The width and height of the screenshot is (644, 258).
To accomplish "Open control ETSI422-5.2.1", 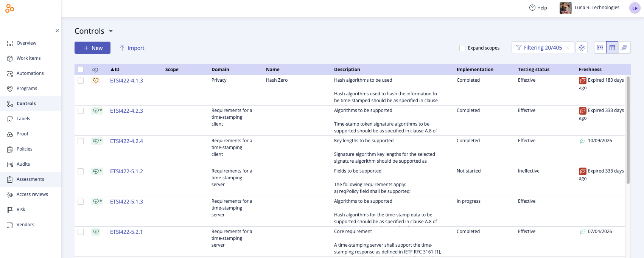I will (126, 232).
